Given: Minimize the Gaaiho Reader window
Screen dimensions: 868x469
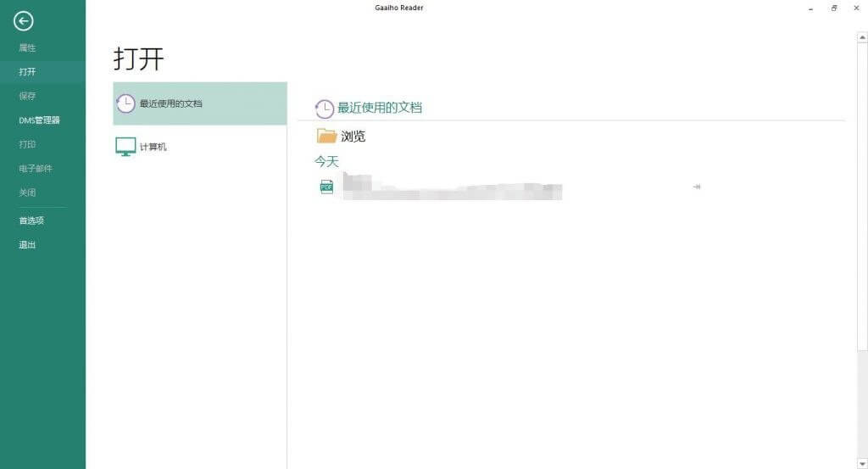Looking at the screenshot, I should point(811,8).
